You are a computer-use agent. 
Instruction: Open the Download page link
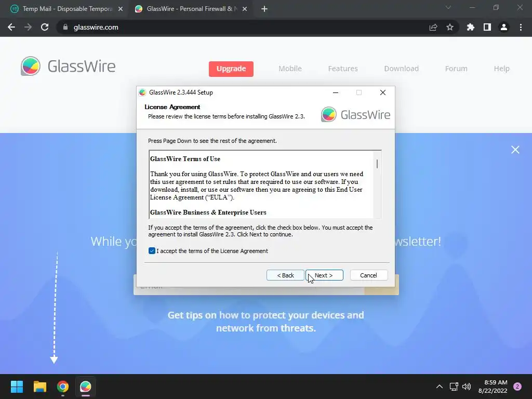[401, 69]
